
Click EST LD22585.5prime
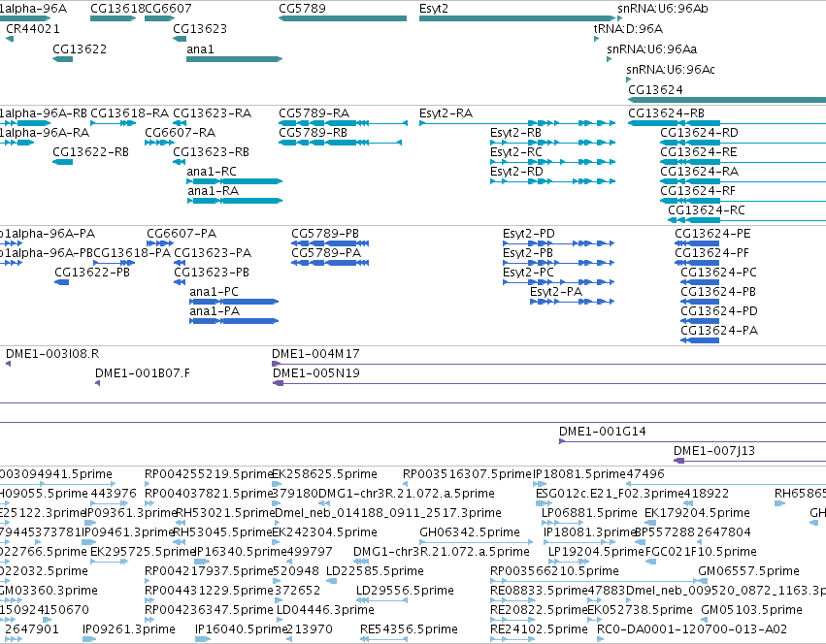pyautogui.click(x=331, y=581)
